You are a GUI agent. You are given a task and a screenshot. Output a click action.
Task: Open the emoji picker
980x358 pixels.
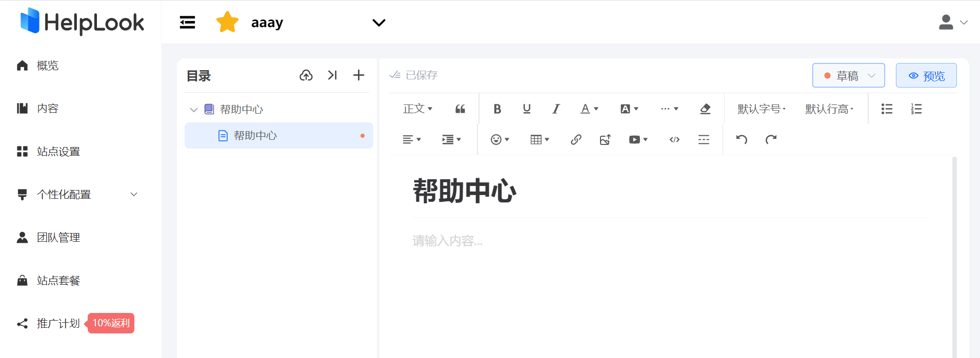[500, 140]
